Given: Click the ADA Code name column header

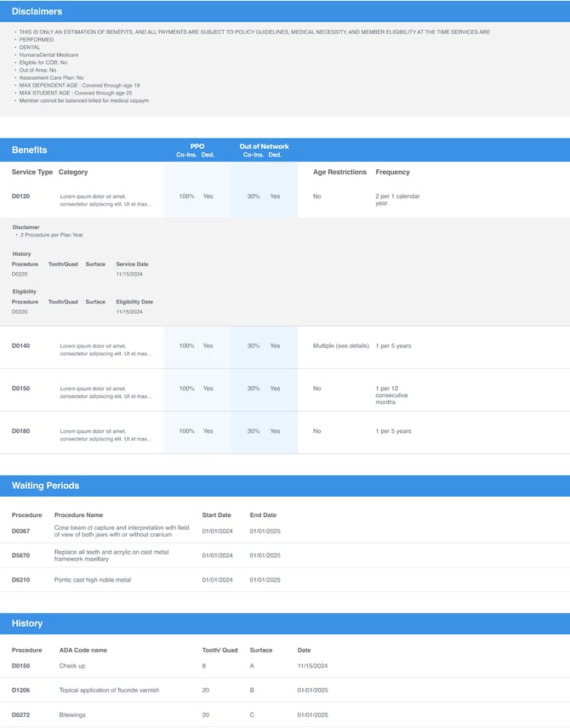Looking at the screenshot, I should pos(83,651).
